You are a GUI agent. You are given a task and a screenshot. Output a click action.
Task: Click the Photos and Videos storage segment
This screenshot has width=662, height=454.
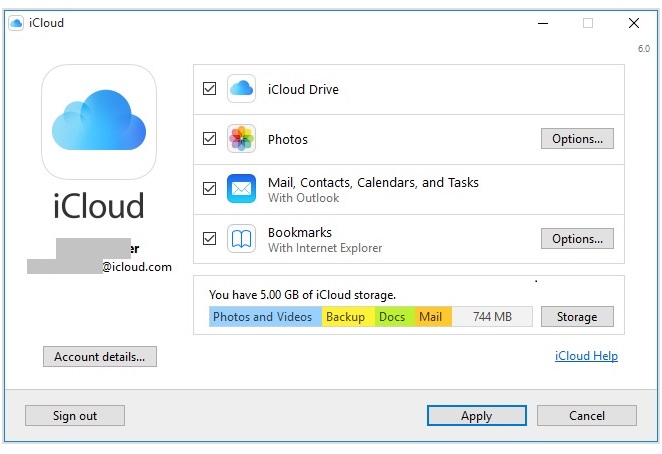tap(266, 317)
